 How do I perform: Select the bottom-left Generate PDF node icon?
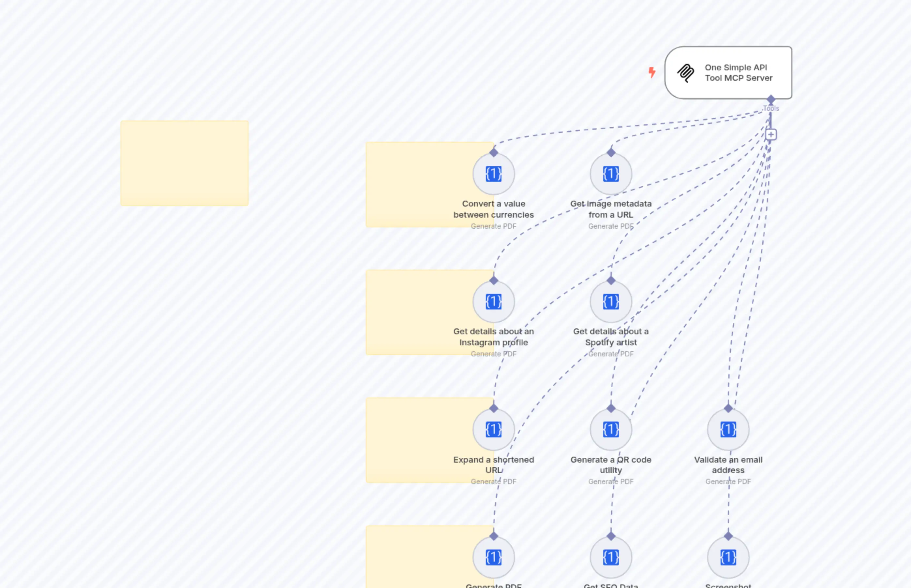[493, 557]
